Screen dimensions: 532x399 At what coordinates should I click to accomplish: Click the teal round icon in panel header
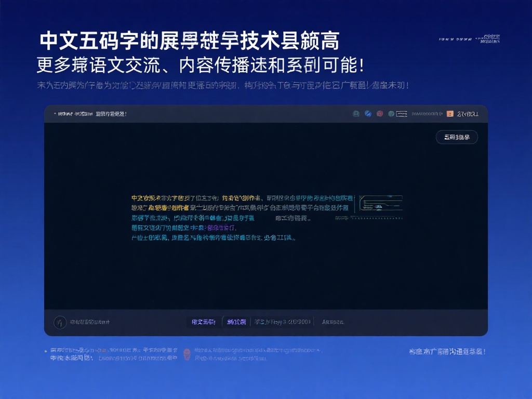[x=356, y=114]
